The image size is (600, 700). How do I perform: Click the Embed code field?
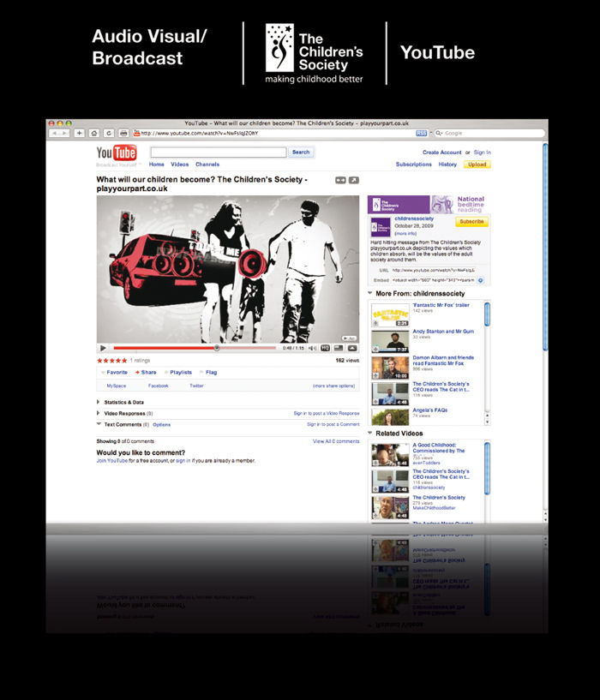434,280
